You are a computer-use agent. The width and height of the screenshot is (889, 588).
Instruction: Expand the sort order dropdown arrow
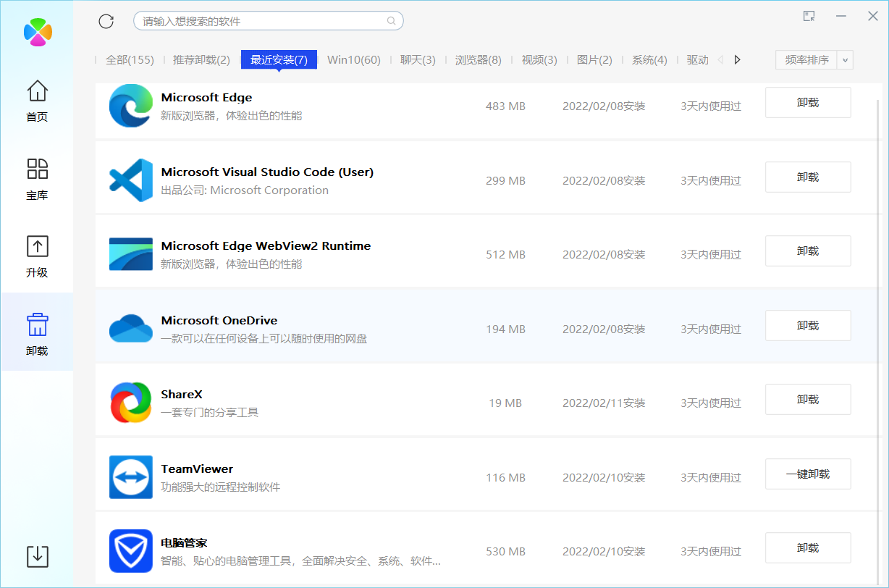(x=845, y=60)
